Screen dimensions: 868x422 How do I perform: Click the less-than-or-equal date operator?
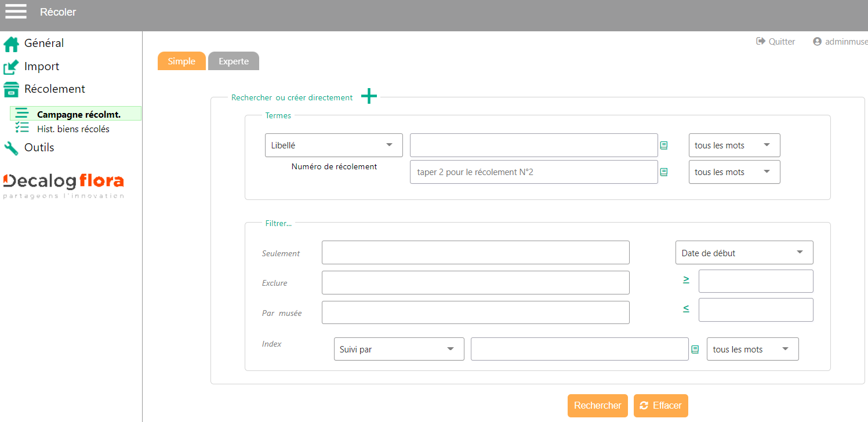coord(686,309)
